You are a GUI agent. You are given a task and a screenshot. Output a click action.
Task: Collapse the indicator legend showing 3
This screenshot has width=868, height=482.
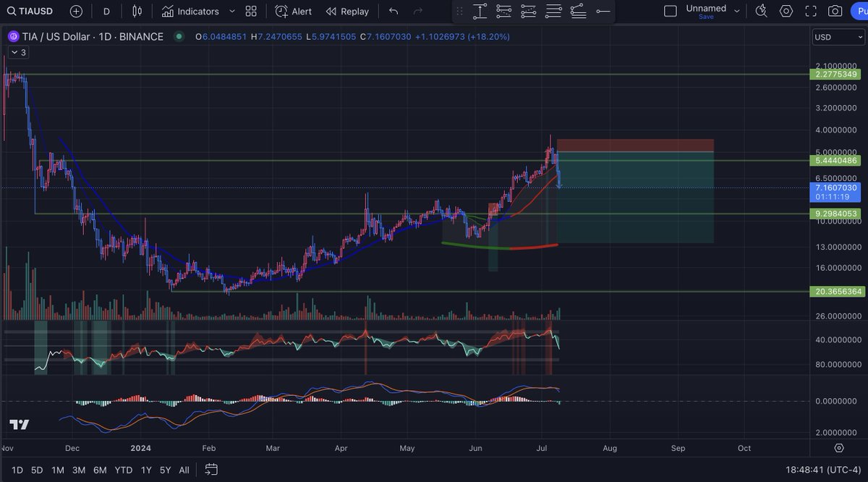pos(18,53)
